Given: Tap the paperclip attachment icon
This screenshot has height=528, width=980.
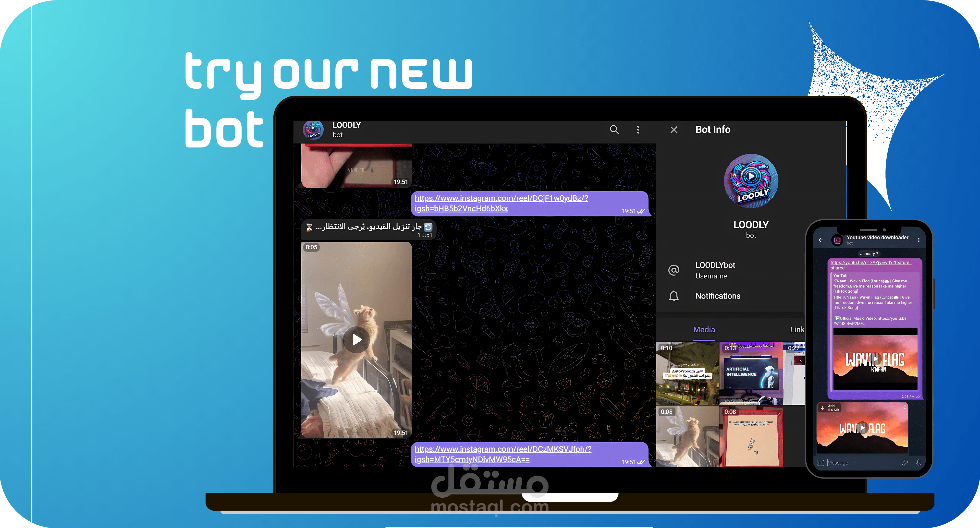Looking at the screenshot, I should (905, 463).
